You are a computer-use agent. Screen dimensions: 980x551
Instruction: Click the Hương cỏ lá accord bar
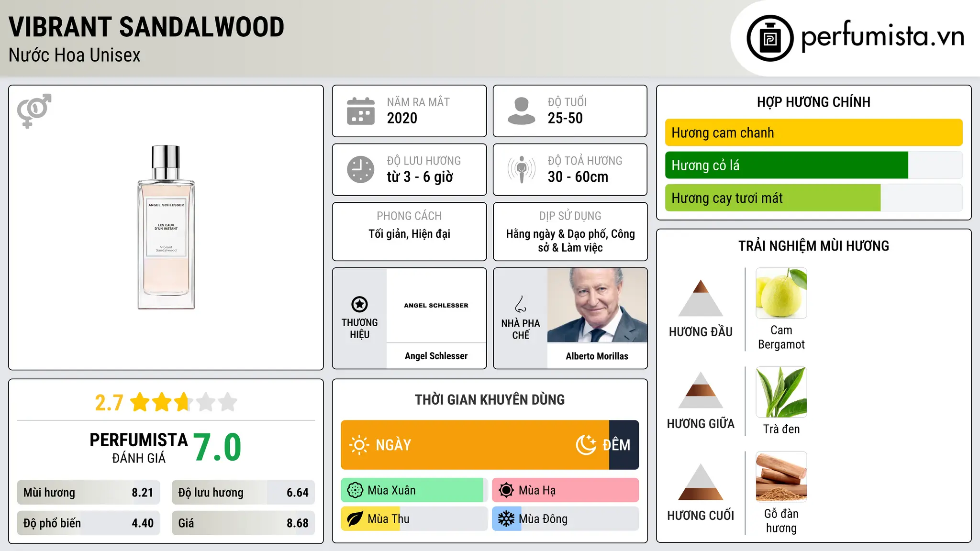(x=813, y=165)
